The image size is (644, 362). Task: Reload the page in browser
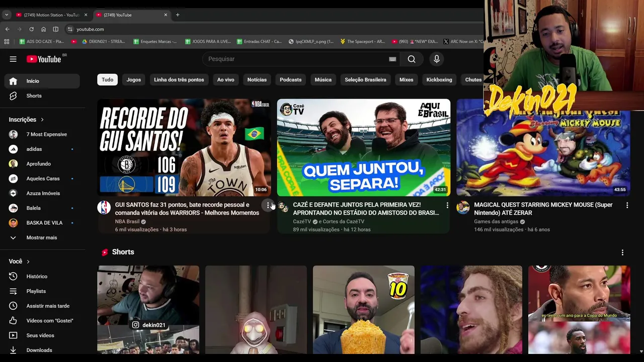[x=31, y=29]
